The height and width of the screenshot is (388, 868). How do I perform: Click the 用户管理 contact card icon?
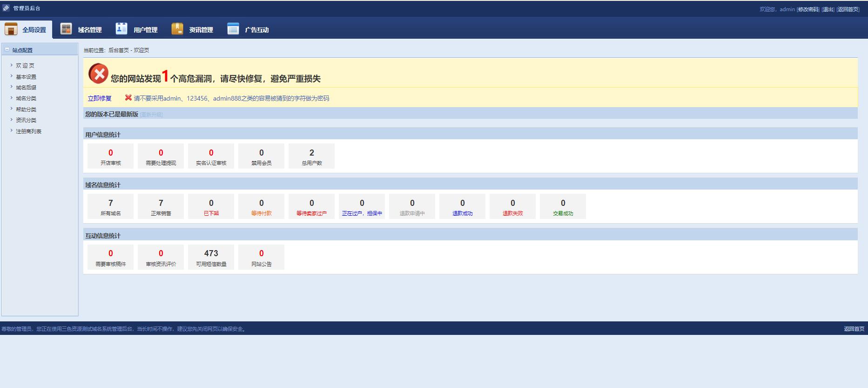(121, 29)
